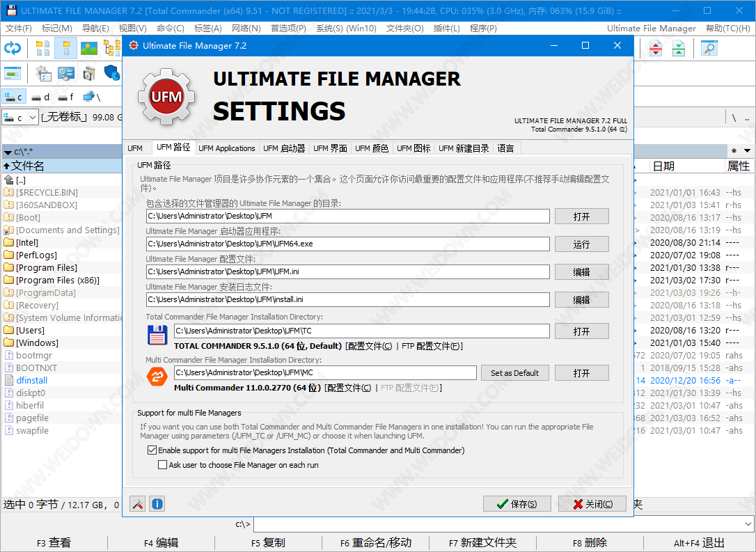Click the tools icon at dialog bottom-left
Viewport: 756px width, 552px height.
[x=138, y=504]
